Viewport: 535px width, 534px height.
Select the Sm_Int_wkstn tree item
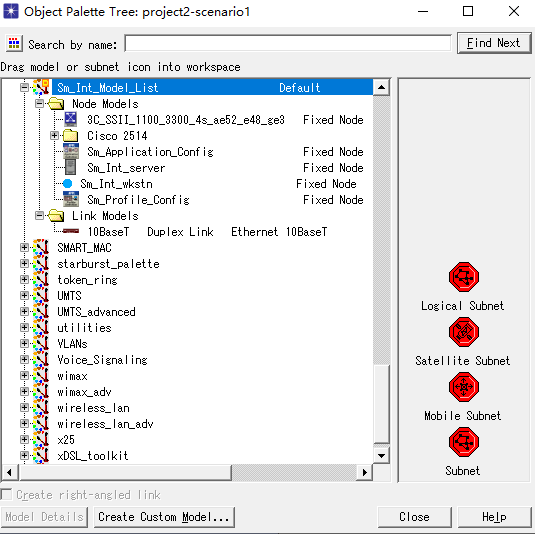pyautogui.click(x=116, y=184)
